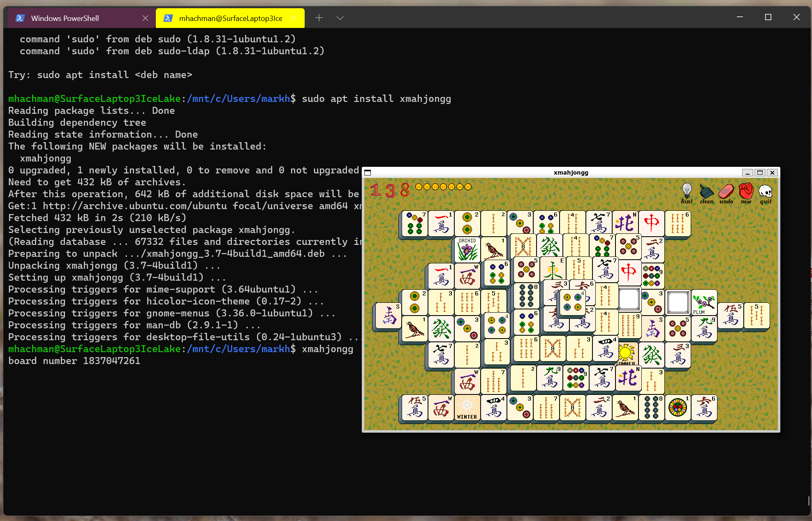The width and height of the screenshot is (812, 521).
Task: Select the South wind tile at far left
Action: coord(389,315)
